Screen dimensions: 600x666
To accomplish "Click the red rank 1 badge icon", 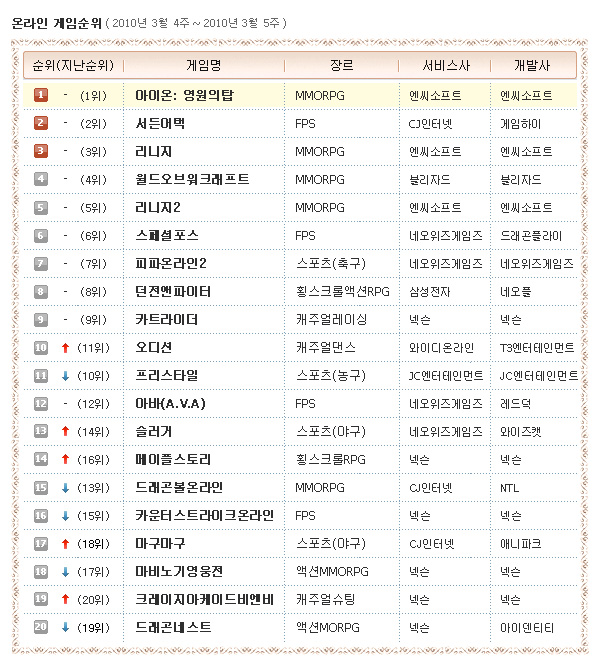I will 41,95.
